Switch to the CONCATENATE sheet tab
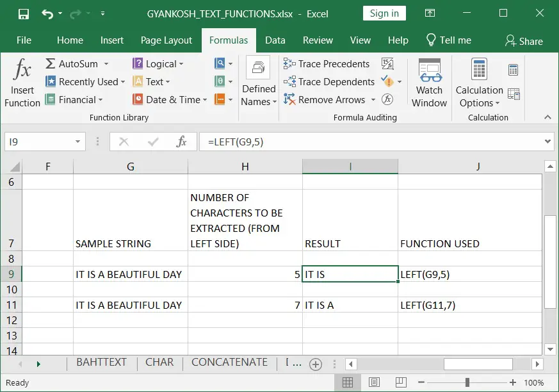This screenshot has height=392, width=559. point(230,362)
